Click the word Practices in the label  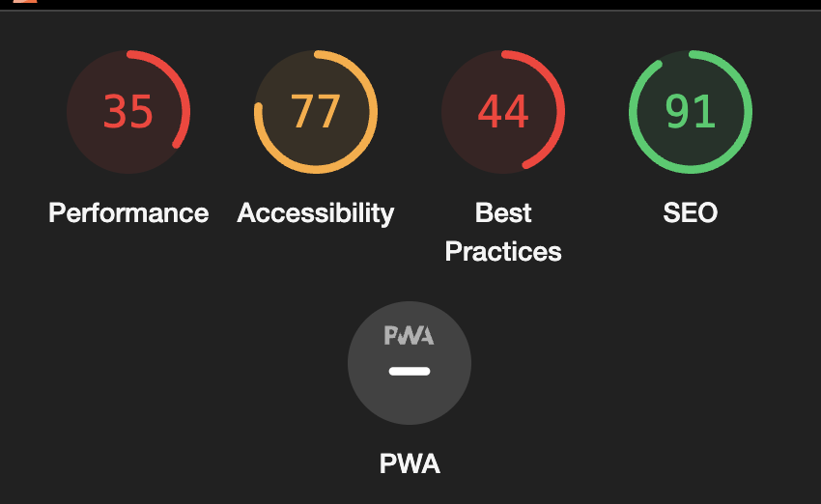(x=503, y=252)
